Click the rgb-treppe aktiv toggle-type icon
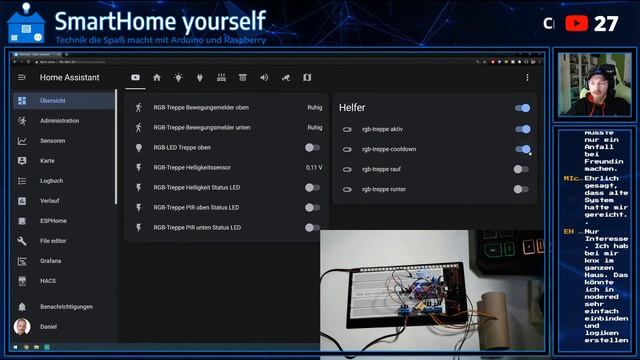This screenshot has width=640, height=360. (347, 129)
